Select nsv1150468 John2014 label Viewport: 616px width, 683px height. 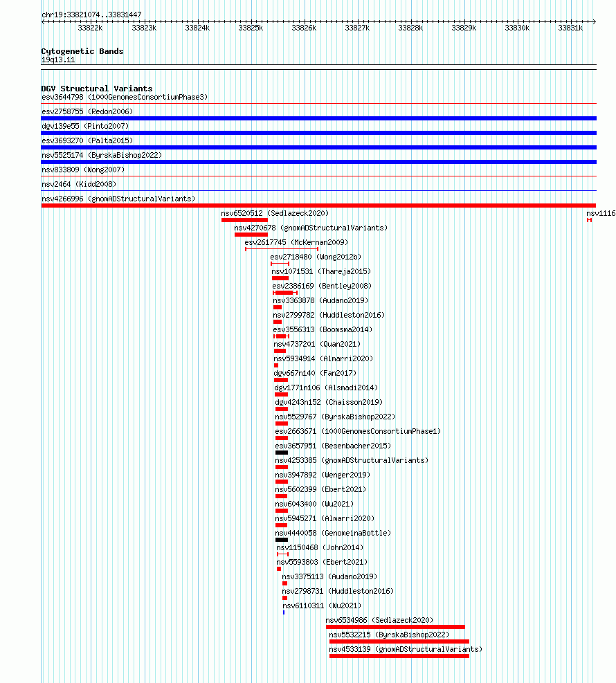coord(320,547)
